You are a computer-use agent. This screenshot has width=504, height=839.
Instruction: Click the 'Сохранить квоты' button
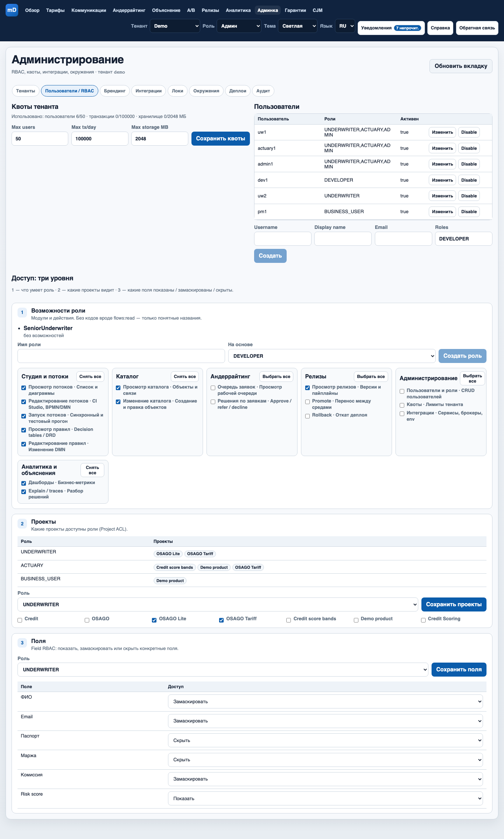click(x=220, y=139)
